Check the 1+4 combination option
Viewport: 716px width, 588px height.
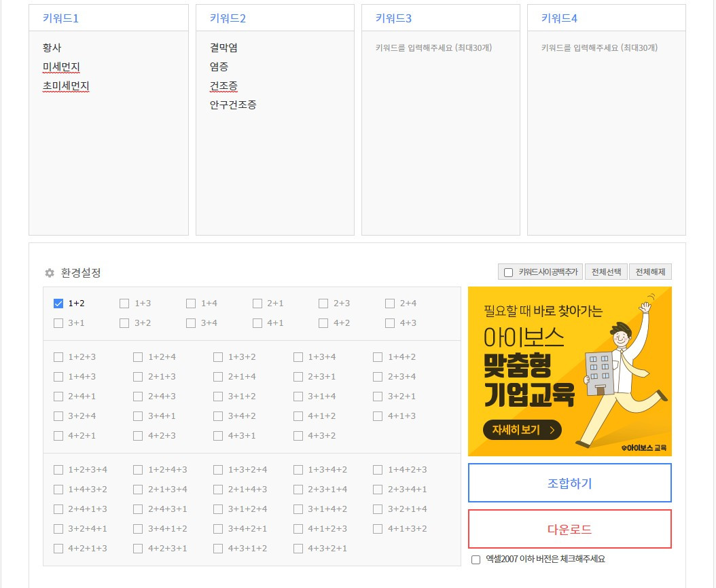[x=191, y=304]
